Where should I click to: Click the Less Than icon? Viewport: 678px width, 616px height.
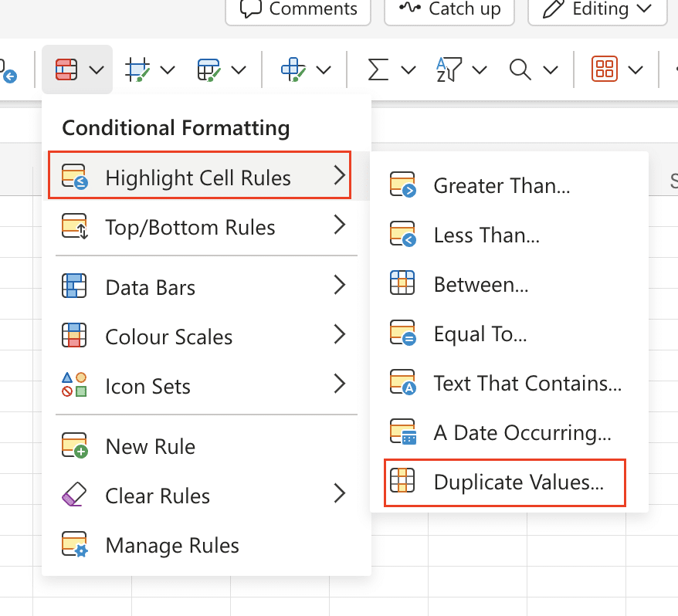[x=403, y=234]
